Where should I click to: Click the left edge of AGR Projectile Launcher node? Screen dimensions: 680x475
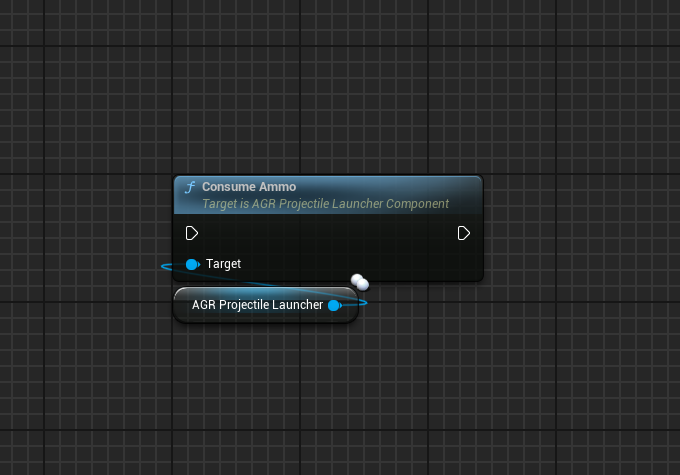tap(178, 305)
